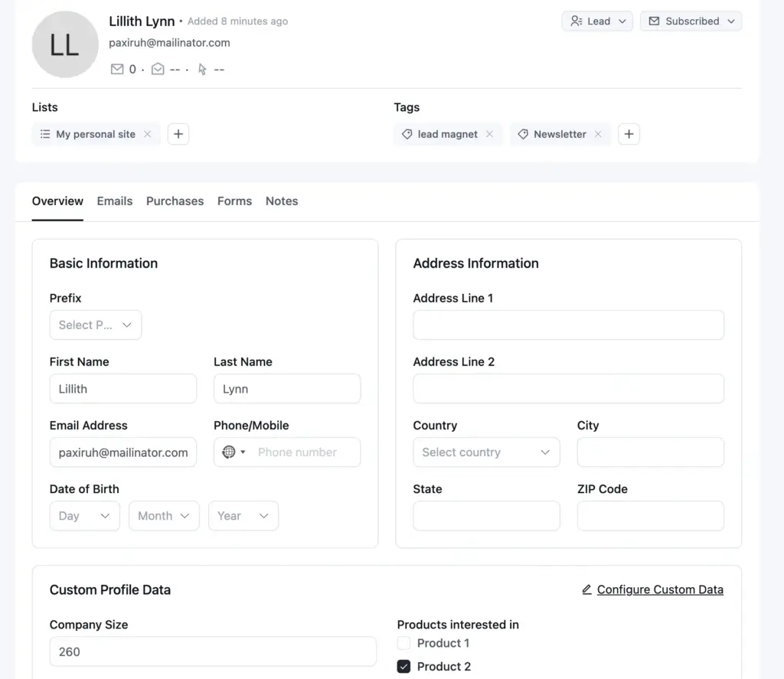Click the City input field
The width and height of the screenshot is (784, 679).
(651, 452)
